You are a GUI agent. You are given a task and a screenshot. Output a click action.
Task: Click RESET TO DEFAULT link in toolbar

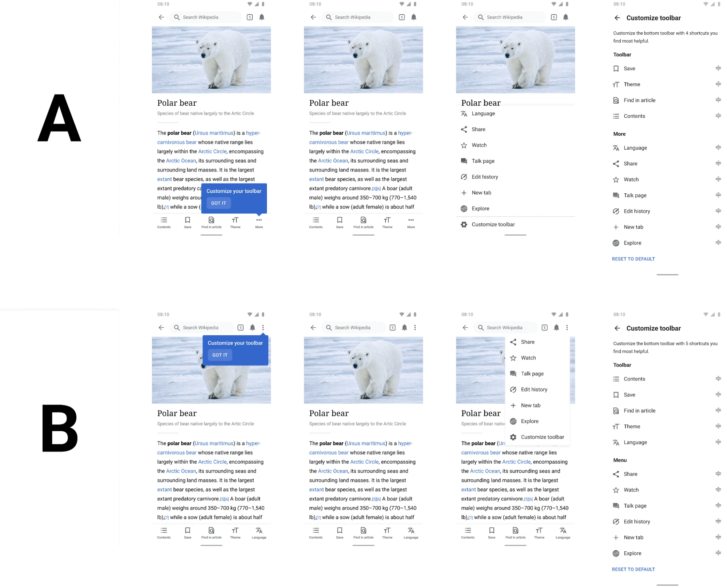pyautogui.click(x=633, y=259)
